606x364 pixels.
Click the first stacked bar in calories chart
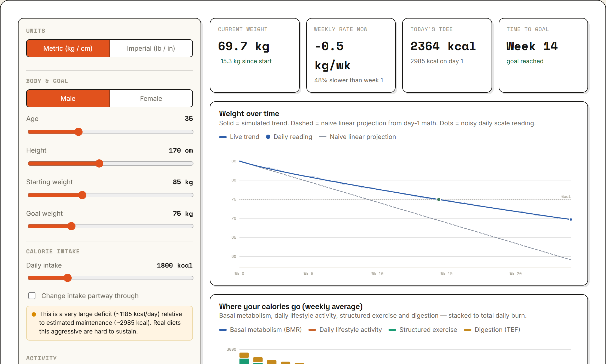(x=244, y=358)
